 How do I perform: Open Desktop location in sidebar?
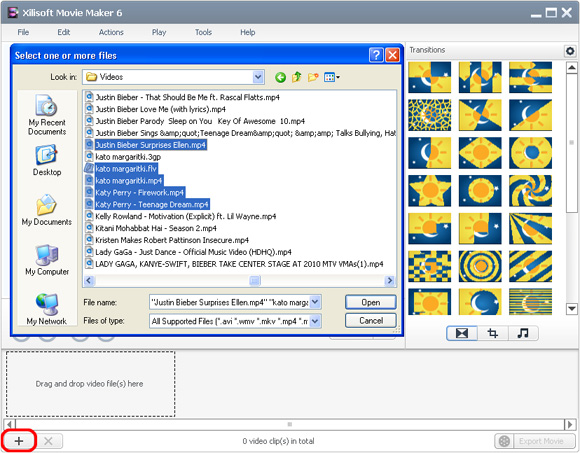(47, 160)
